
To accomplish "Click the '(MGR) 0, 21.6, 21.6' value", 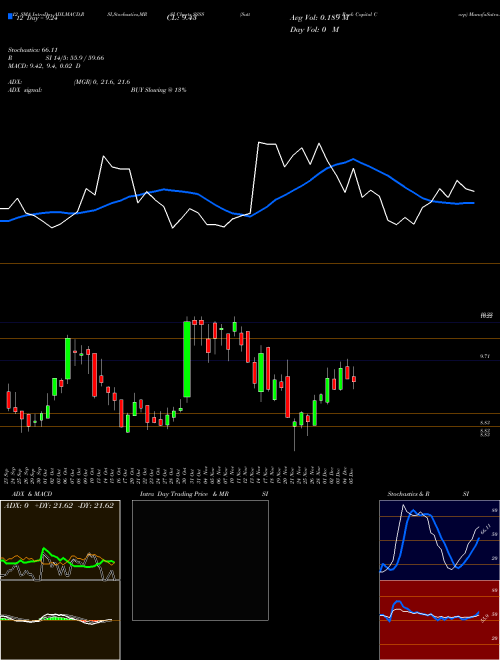I will pos(102,82).
